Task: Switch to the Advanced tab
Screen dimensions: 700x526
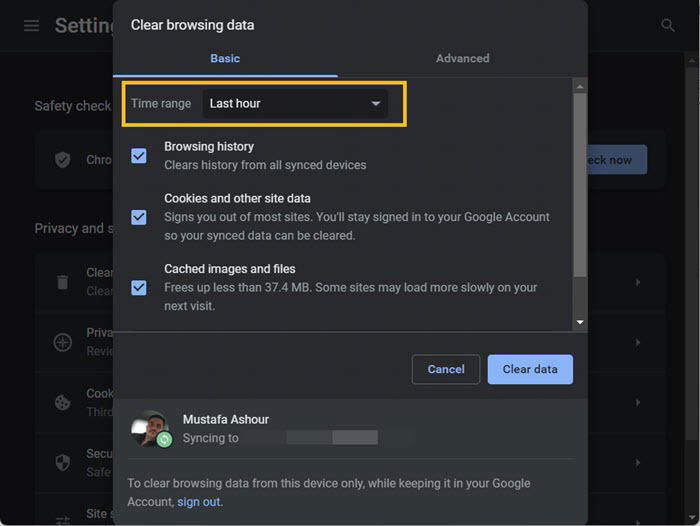Action: pyautogui.click(x=462, y=58)
